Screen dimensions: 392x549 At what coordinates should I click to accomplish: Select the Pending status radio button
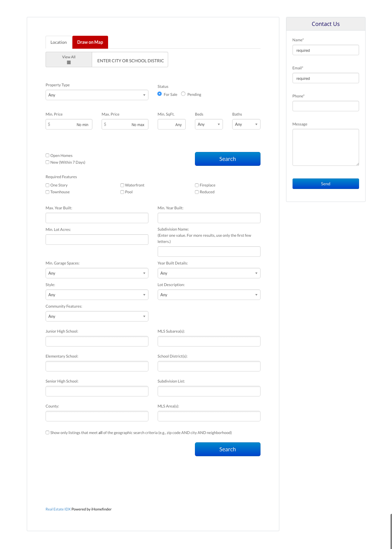183,94
